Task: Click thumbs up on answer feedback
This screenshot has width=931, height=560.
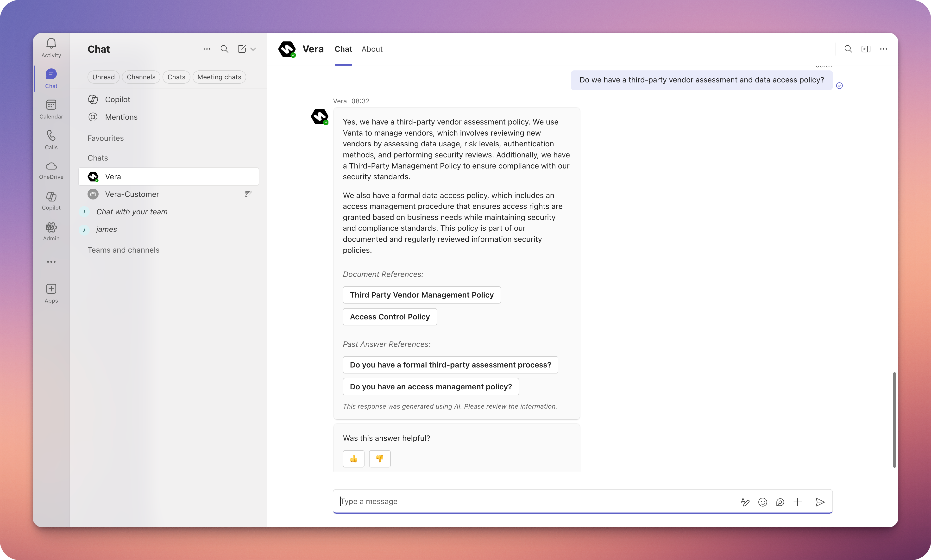Action: point(353,459)
